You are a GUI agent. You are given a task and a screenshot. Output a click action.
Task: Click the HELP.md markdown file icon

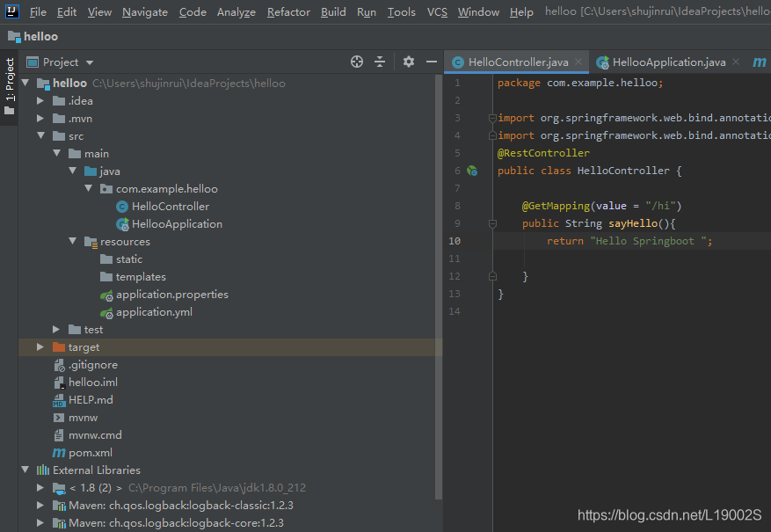point(59,400)
